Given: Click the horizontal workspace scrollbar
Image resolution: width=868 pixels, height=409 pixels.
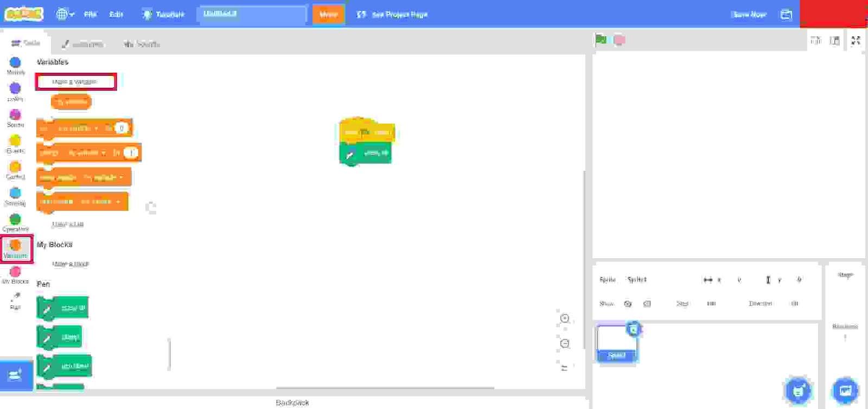Looking at the screenshot, I should point(385,388).
